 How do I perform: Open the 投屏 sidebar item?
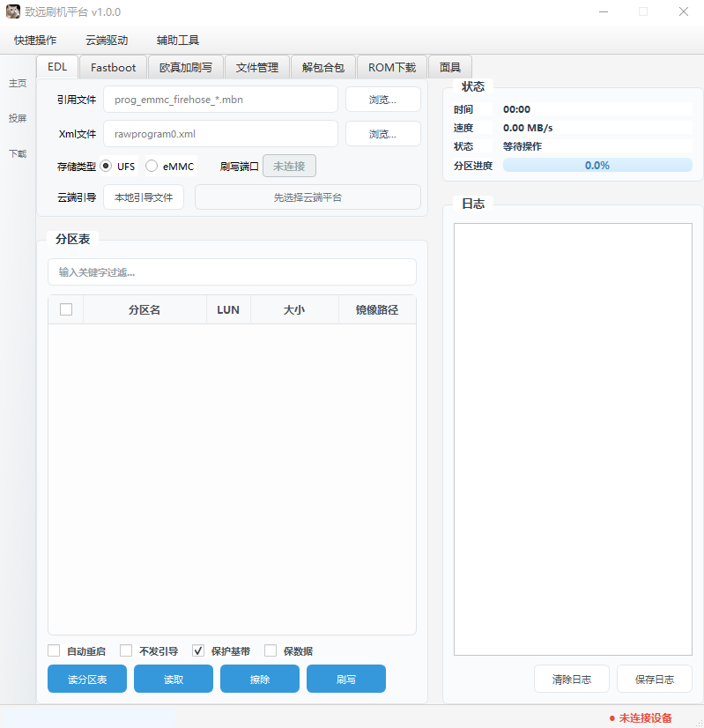pyautogui.click(x=18, y=118)
